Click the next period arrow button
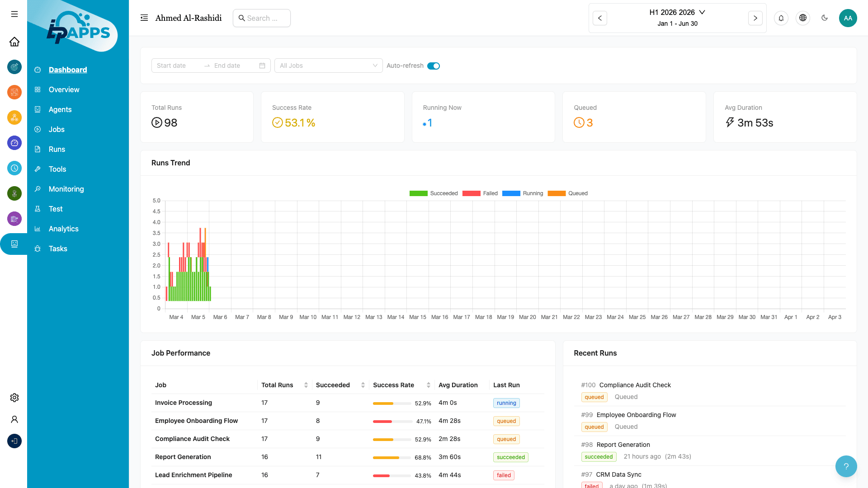The height and width of the screenshot is (488, 868). 755,18
